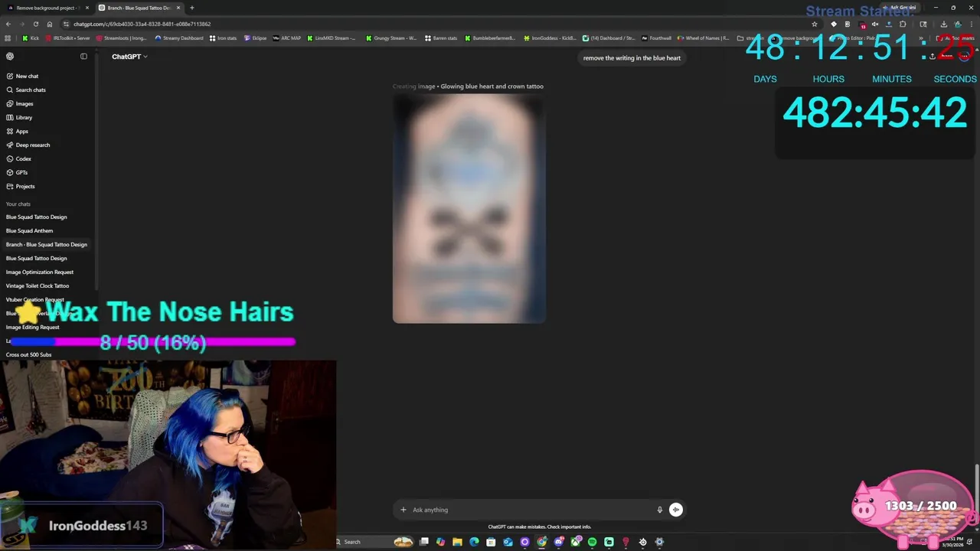Open Spotify from the taskbar

[x=592, y=542]
